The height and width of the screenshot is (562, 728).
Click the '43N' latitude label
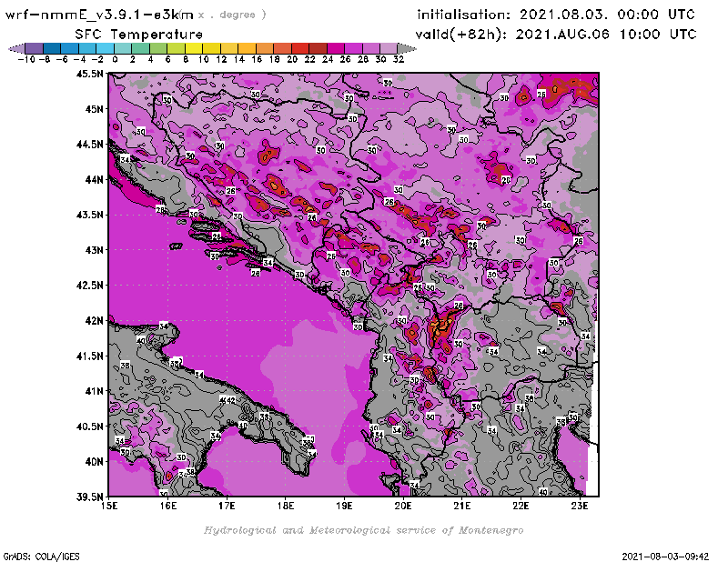click(x=94, y=250)
